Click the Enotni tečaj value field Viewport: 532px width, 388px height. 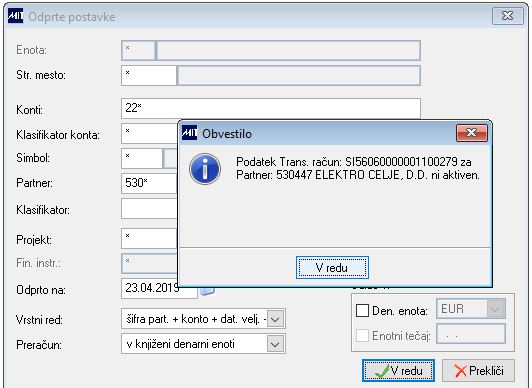471,334
